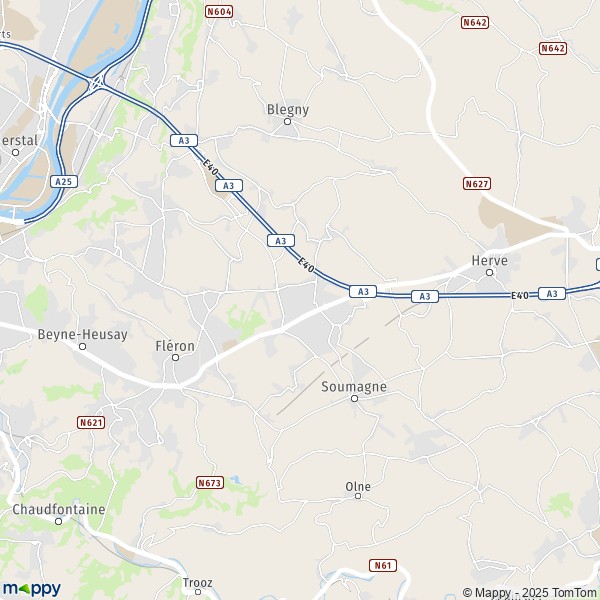600x600 pixels.
Task: Select the Fléron town label
Action: [x=175, y=346]
